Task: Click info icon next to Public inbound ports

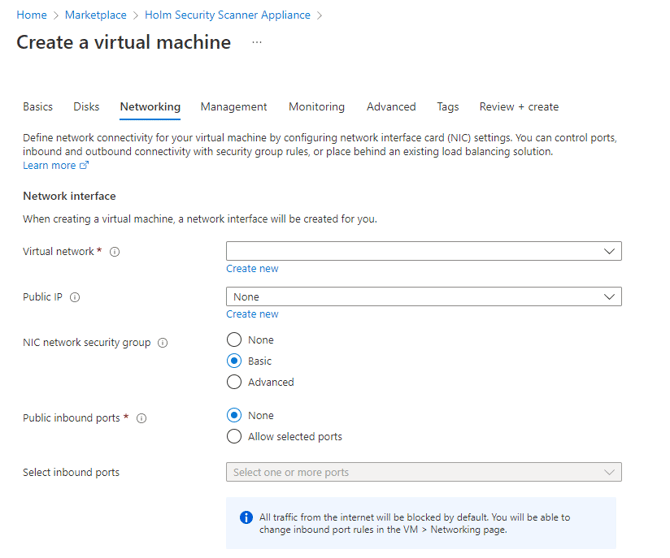Action: coord(141,419)
